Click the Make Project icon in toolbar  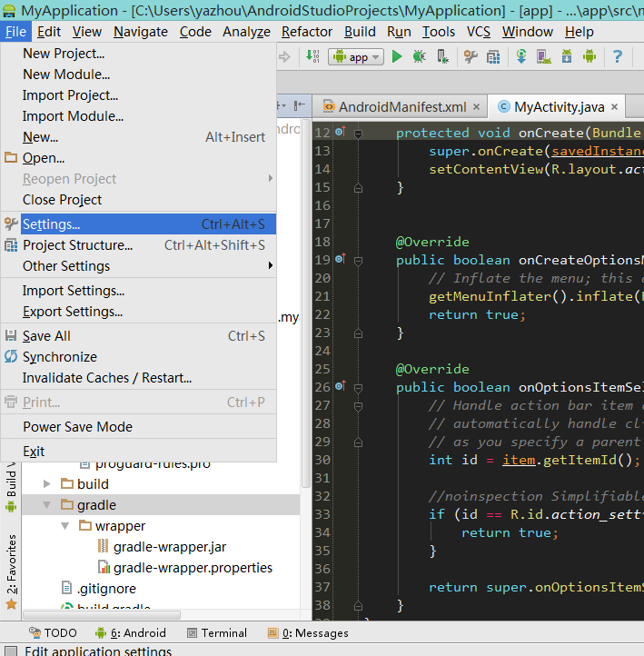pyautogui.click(x=313, y=56)
